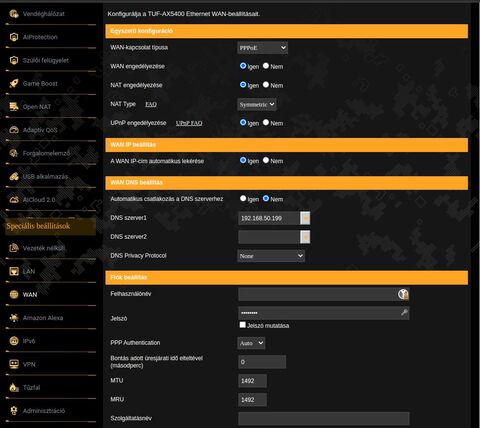Image resolution: width=480 pixels, height=428 pixels.
Task: Open the Amazon Alexa icon
Action: coord(14,318)
